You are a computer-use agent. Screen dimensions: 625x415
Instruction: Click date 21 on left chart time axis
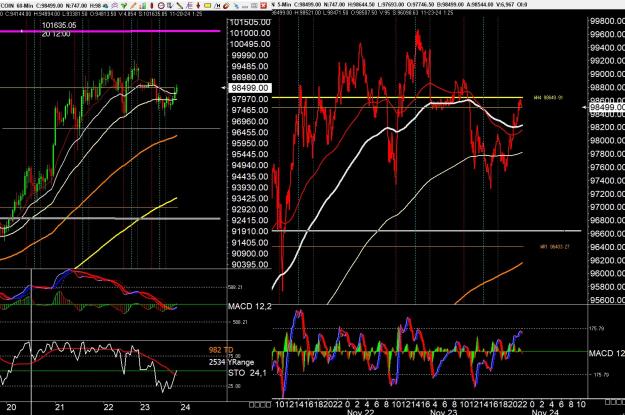(60, 407)
